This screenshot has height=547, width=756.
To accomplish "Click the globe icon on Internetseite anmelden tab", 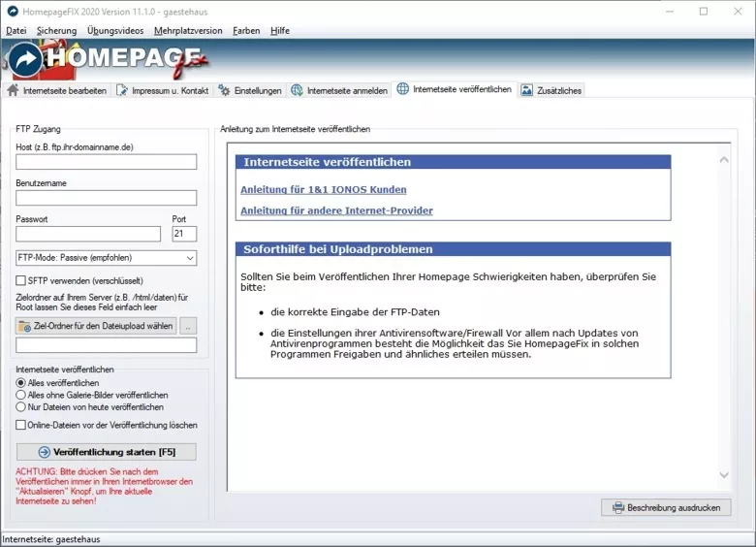I will [297, 91].
